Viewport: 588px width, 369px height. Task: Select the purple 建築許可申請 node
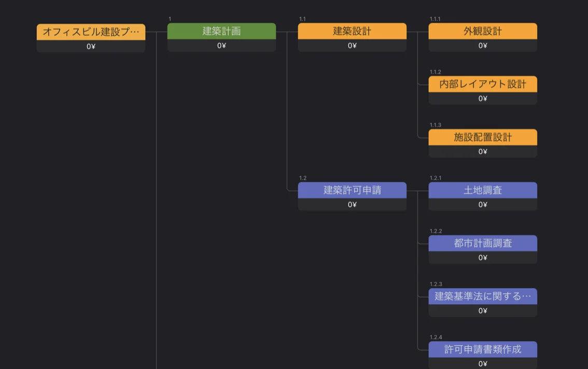coord(352,190)
